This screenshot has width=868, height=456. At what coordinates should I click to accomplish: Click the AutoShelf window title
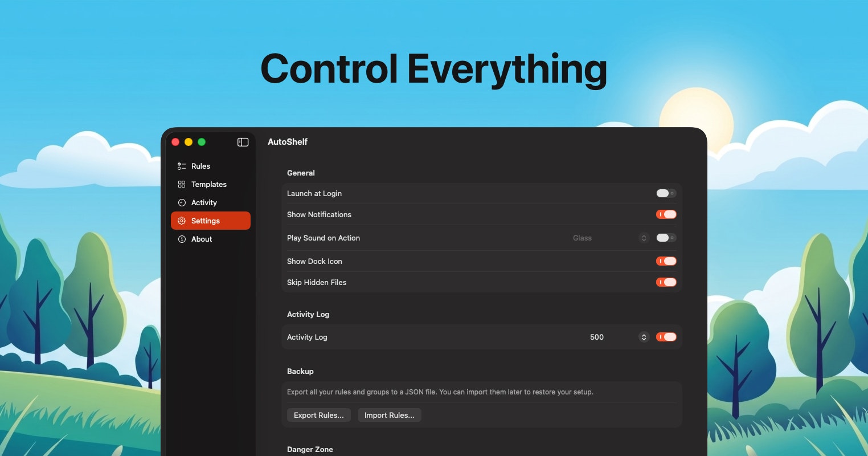(x=288, y=142)
